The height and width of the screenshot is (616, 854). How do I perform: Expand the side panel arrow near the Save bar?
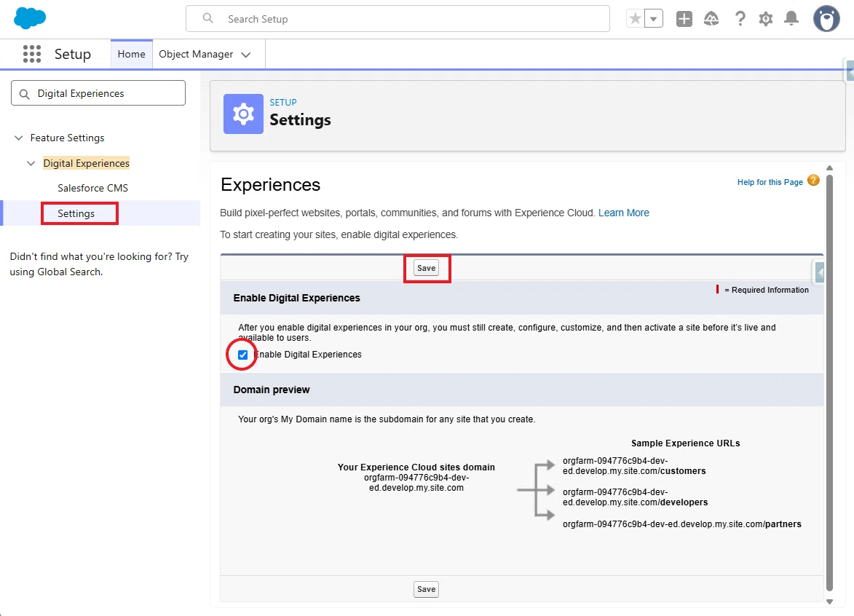818,272
